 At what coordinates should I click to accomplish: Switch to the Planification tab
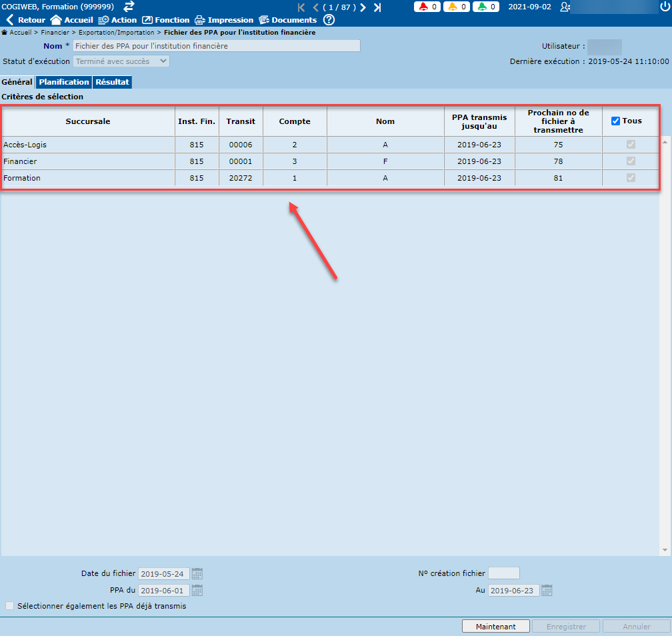pyautogui.click(x=63, y=83)
